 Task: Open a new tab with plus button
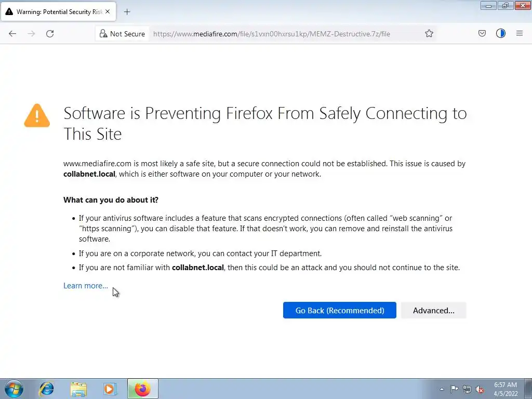coord(127,12)
